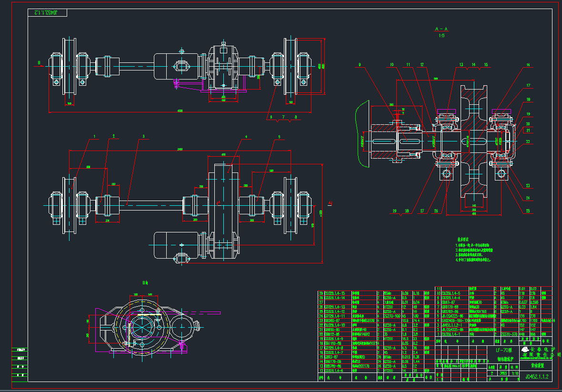The height and width of the screenshot is (392, 562).
Task: Click part balloon number 16 in section view
Action: [528, 64]
